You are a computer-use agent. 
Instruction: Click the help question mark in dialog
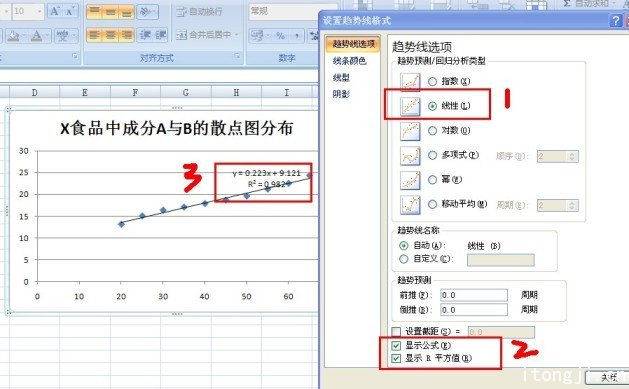tap(615, 20)
